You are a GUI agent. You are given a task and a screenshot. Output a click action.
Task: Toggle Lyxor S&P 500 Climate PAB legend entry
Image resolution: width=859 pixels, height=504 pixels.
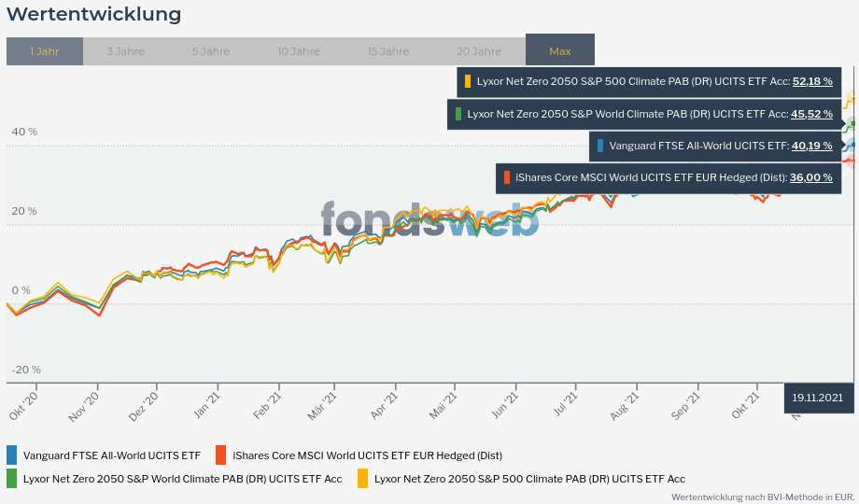(x=529, y=479)
